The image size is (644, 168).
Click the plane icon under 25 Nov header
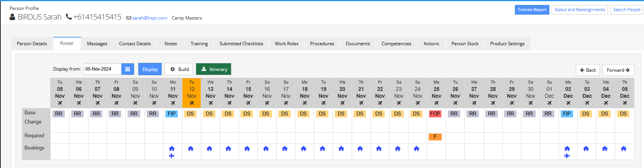click(436, 103)
